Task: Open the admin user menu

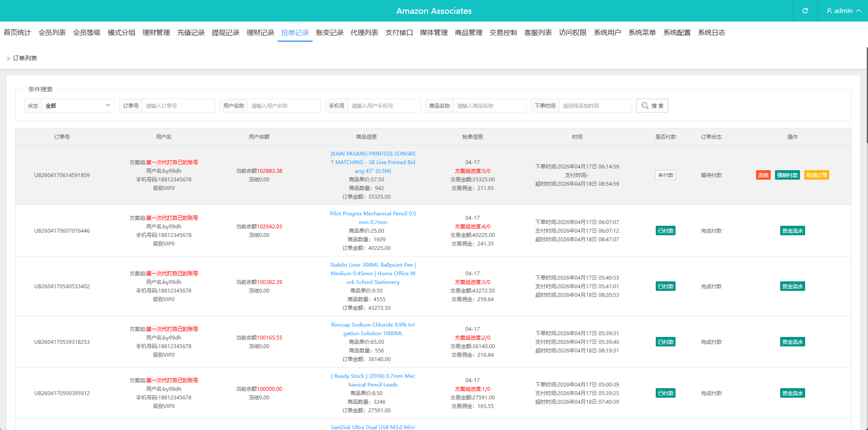Action: pos(843,11)
